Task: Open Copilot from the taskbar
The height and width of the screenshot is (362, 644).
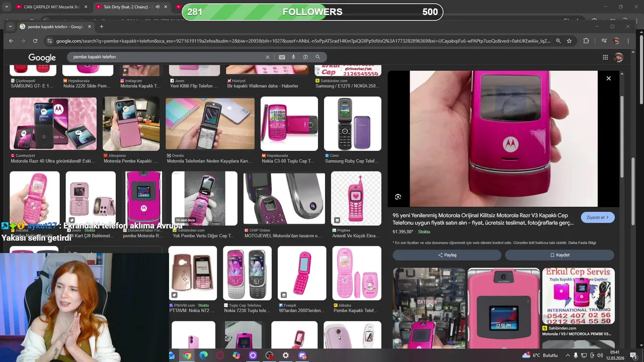Action: [236, 355]
